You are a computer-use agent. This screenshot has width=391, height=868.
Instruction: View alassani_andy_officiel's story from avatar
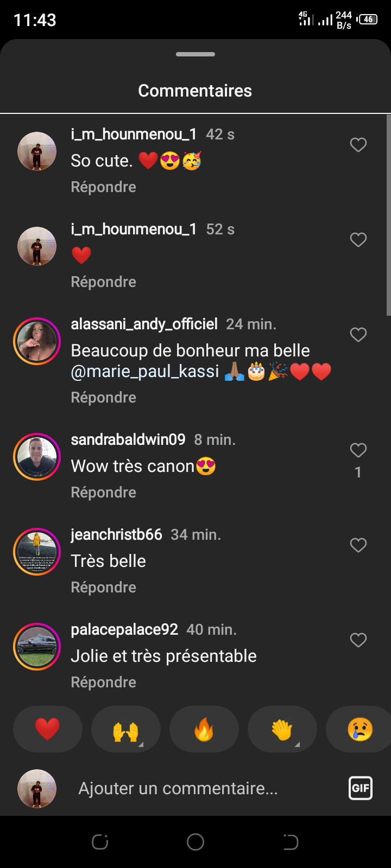[x=37, y=341]
